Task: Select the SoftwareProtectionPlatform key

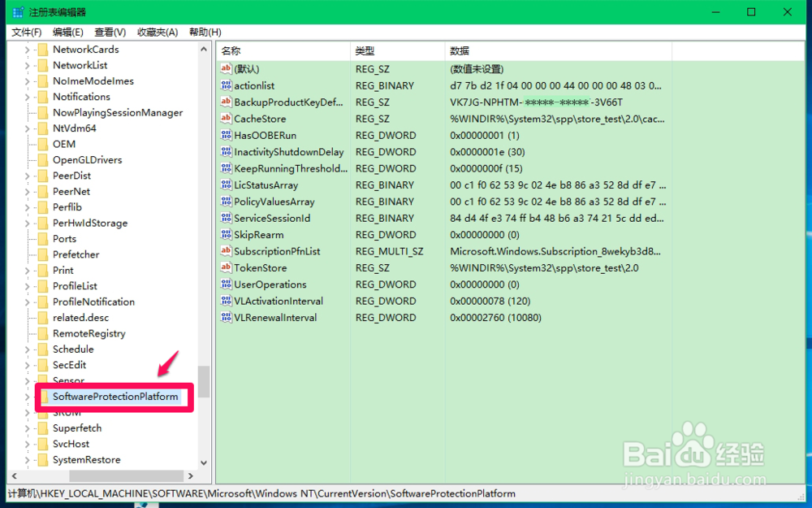Action: click(115, 397)
